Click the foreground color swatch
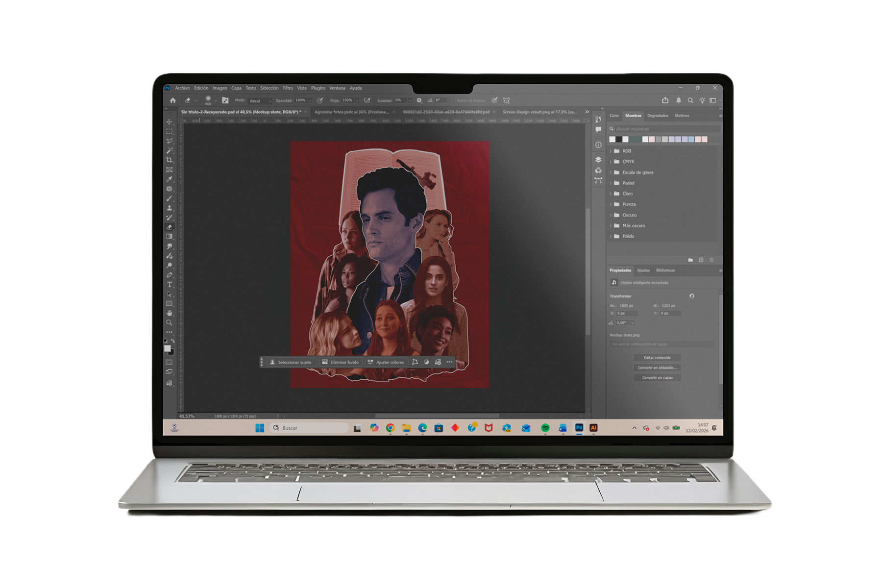The height and width of the screenshot is (588, 882). [167, 348]
